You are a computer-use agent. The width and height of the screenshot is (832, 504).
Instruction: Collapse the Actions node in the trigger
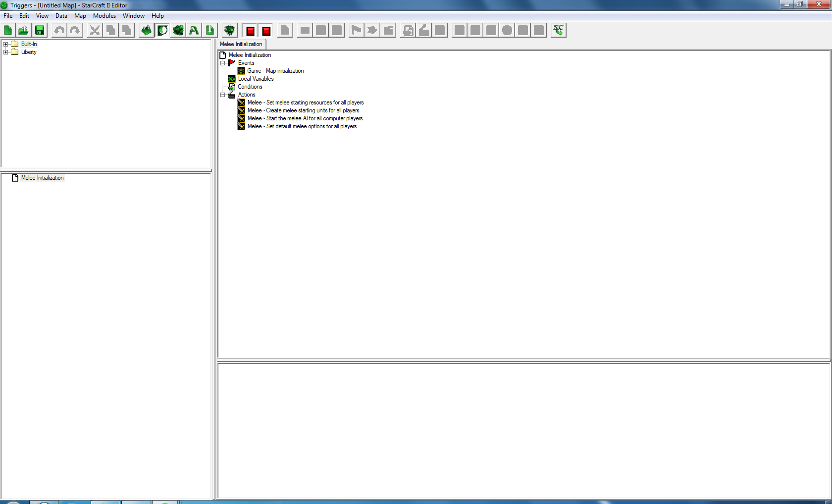(x=223, y=95)
